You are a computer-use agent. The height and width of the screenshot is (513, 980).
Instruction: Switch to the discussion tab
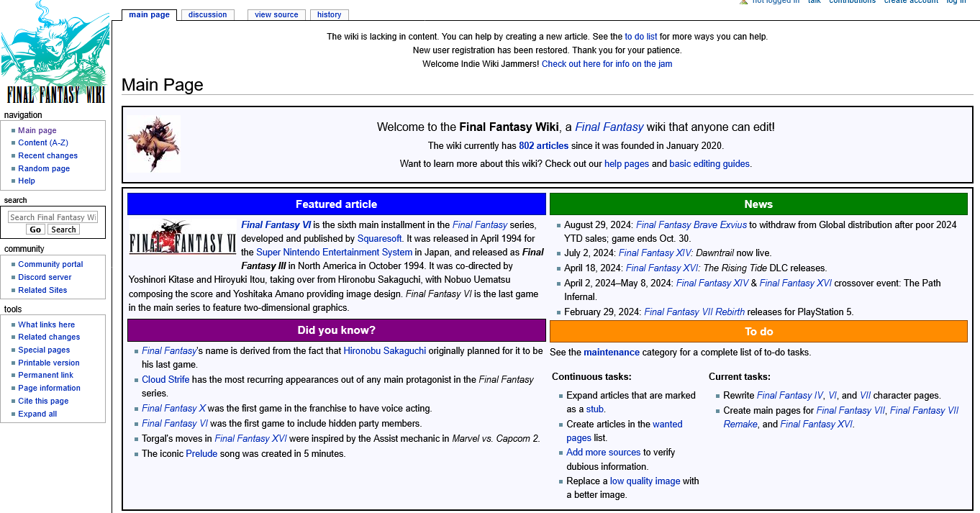pyautogui.click(x=207, y=14)
